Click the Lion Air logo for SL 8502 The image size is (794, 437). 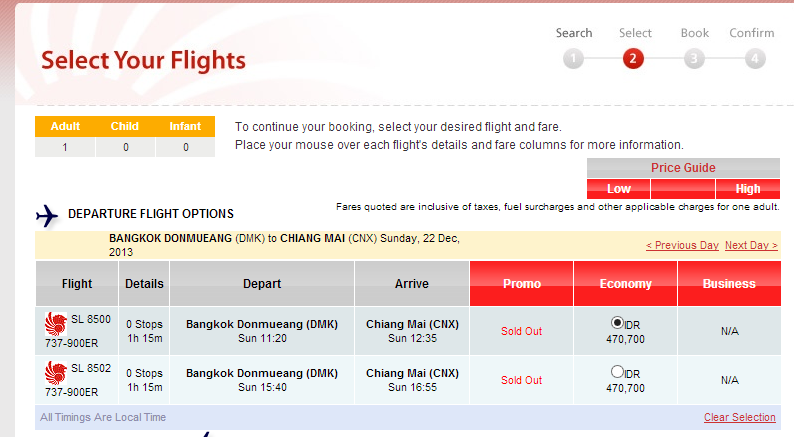pyautogui.click(x=55, y=374)
